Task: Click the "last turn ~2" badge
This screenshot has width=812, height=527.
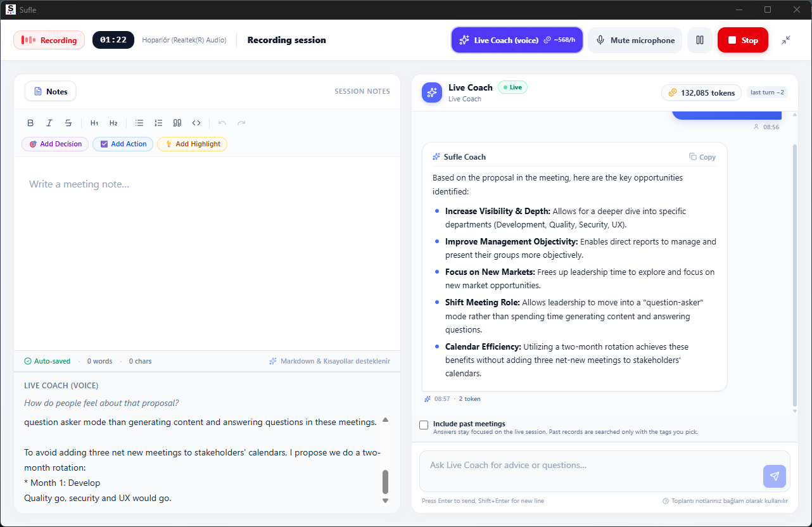Action: tap(768, 92)
